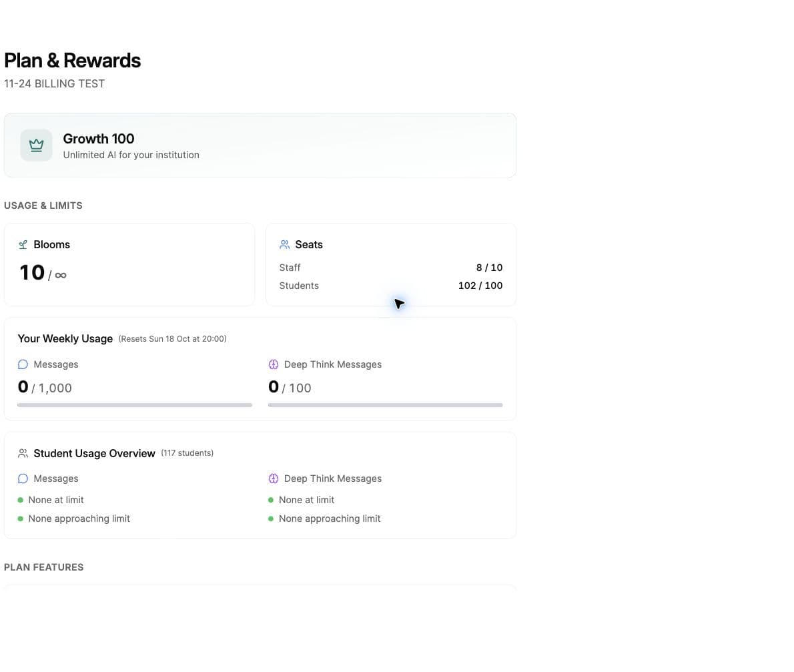Screen dimensions: 794x672
Task: Click 'Resets Sun 18 Oct at 20:00' note
Action: 173,339
